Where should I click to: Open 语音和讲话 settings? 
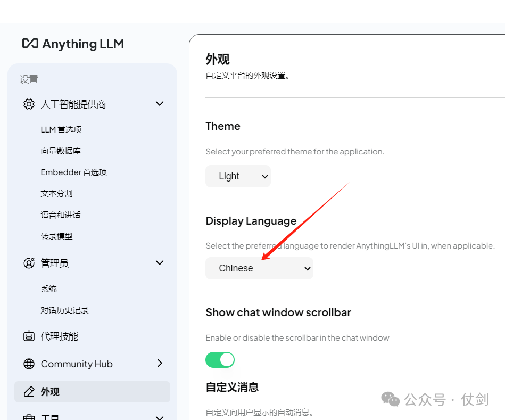tap(61, 215)
